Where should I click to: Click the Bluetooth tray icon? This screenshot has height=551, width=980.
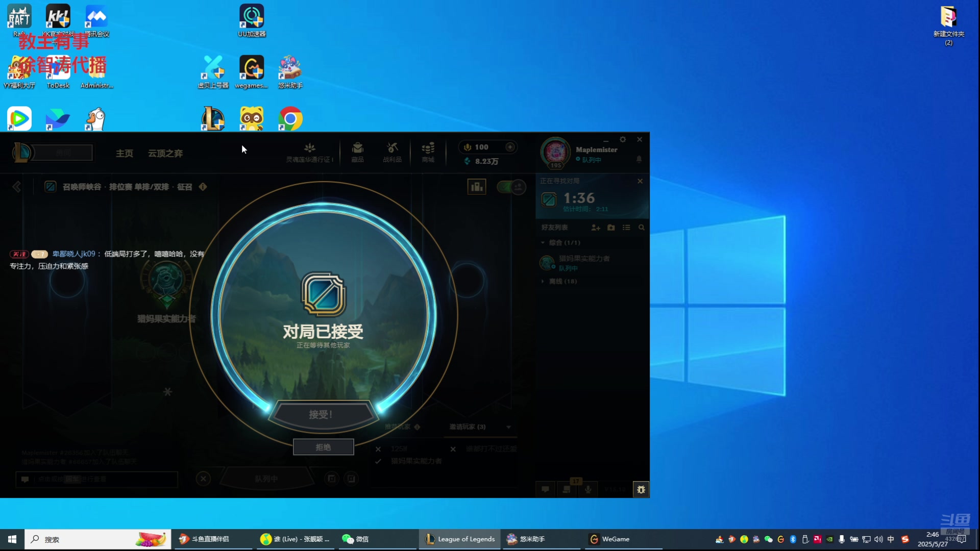pos(793,539)
